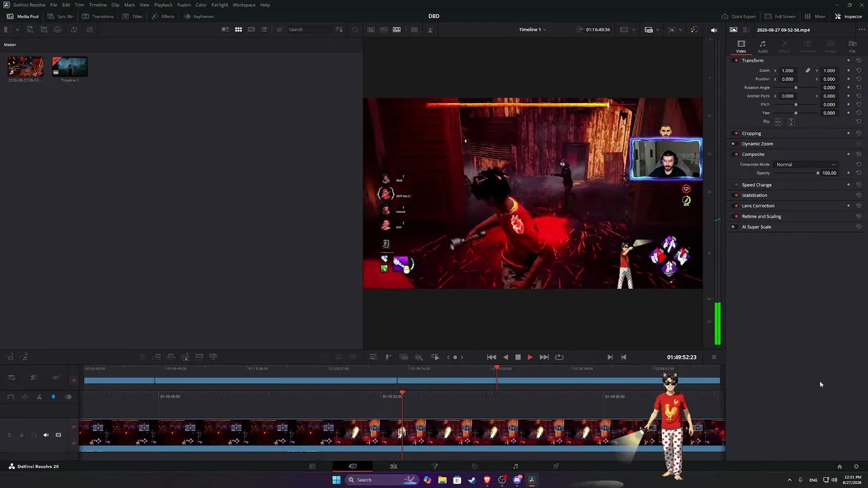Toggle the Lens Correction switch
The height and width of the screenshot is (488, 868).
(x=736, y=205)
